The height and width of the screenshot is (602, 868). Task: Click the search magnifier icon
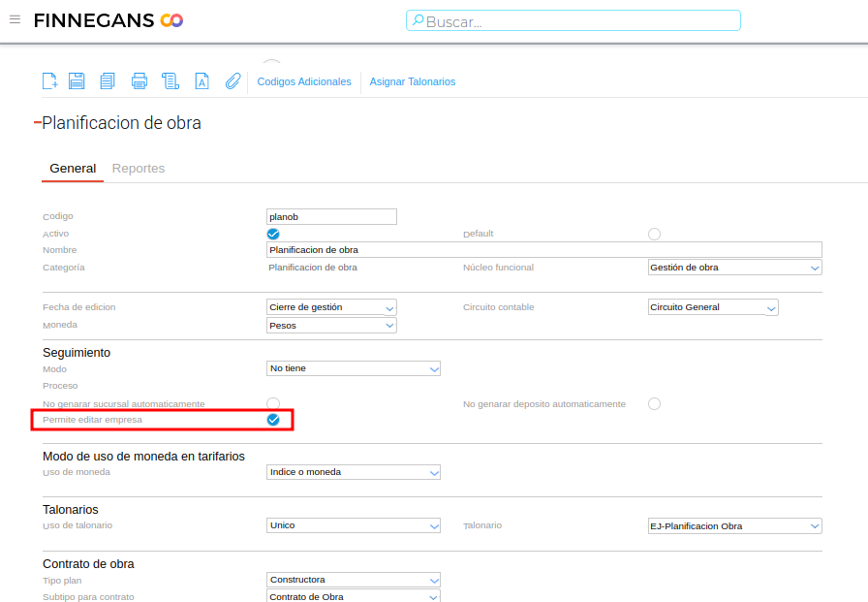click(x=418, y=21)
